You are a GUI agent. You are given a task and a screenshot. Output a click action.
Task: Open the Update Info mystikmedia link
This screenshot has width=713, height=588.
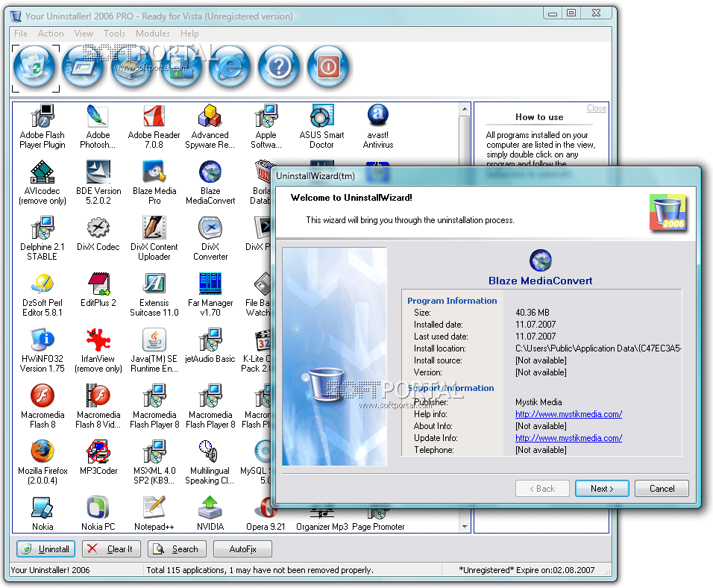(x=568, y=438)
